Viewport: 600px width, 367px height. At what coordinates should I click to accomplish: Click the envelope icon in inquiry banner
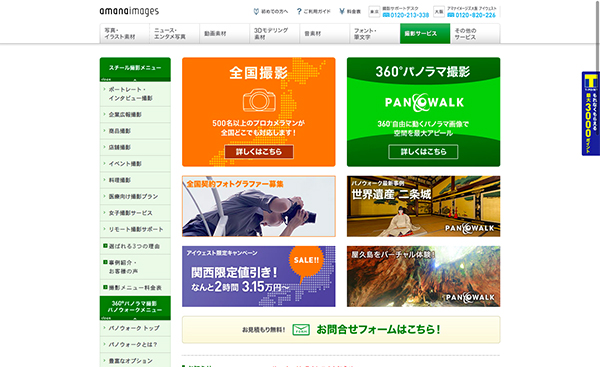click(301, 329)
